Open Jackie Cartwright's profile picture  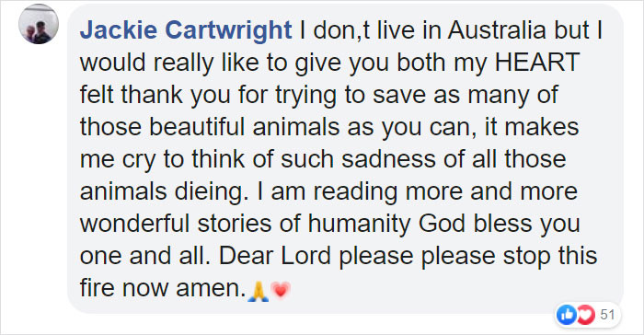(x=39, y=24)
